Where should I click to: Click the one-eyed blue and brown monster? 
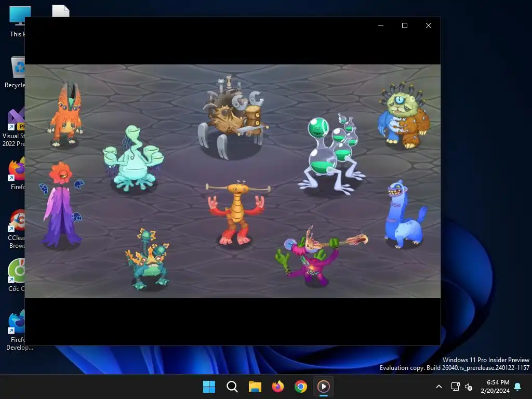coord(404,115)
